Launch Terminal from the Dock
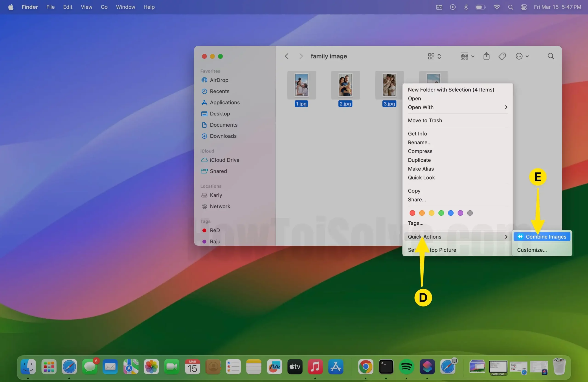 [x=386, y=367]
